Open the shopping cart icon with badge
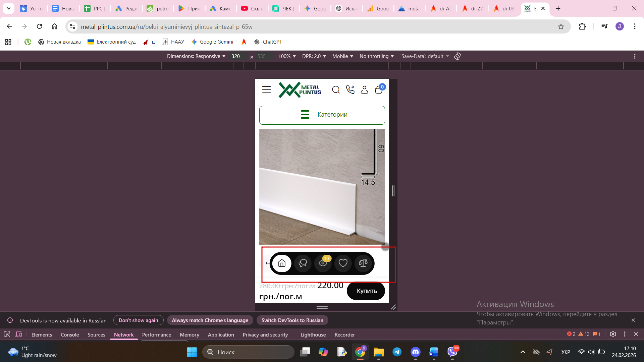644x362 pixels. pyautogui.click(x=379, y=90)
